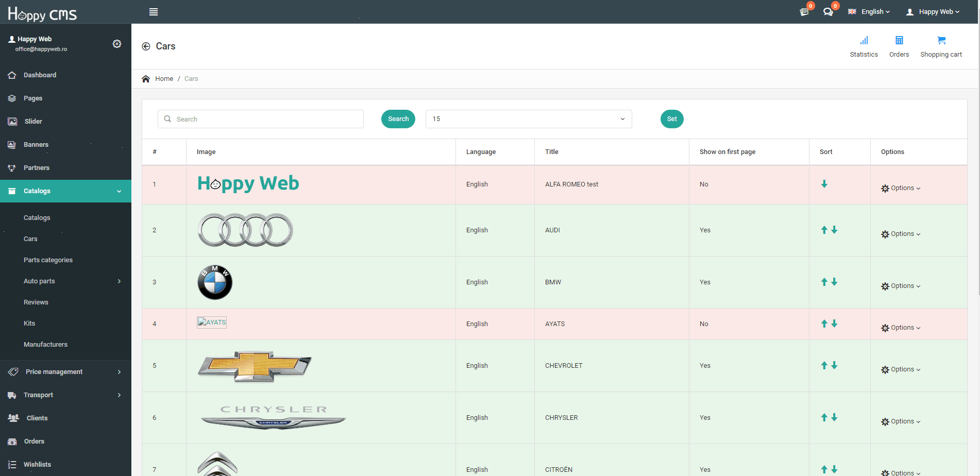The image size is (980, 476).
Task: Expand the Transport menu
Action: [65, 395]
